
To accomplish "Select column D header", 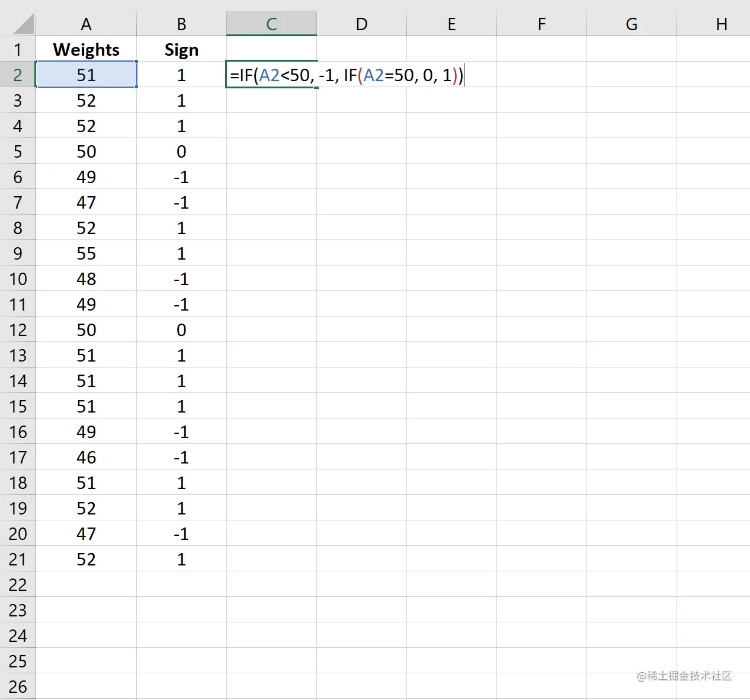I will (361, 24).
